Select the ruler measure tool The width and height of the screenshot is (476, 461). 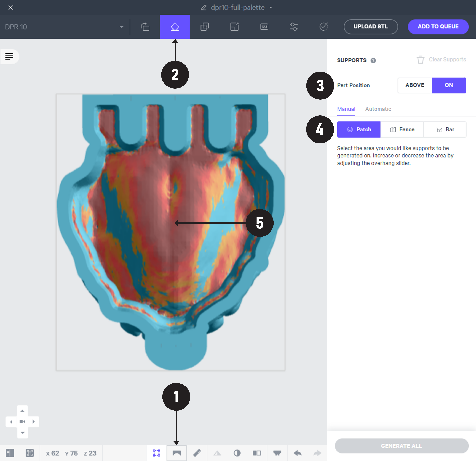coord(197,453)
